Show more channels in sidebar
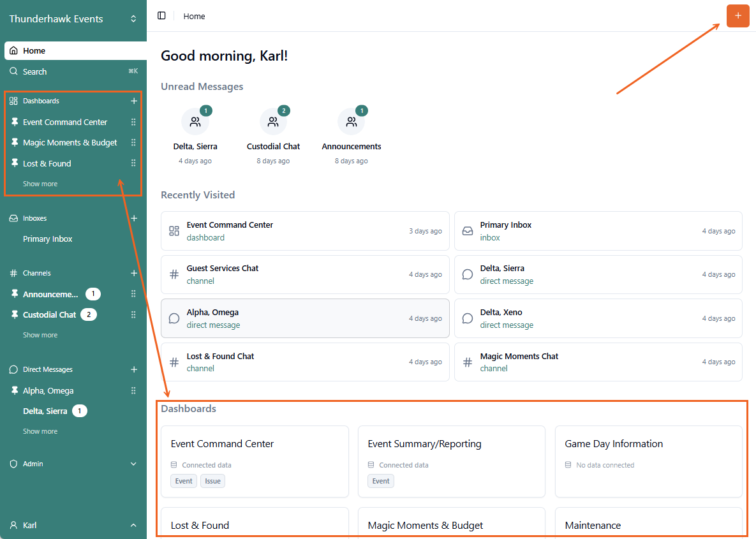This screenshot has width=756, height=539. 40,335
